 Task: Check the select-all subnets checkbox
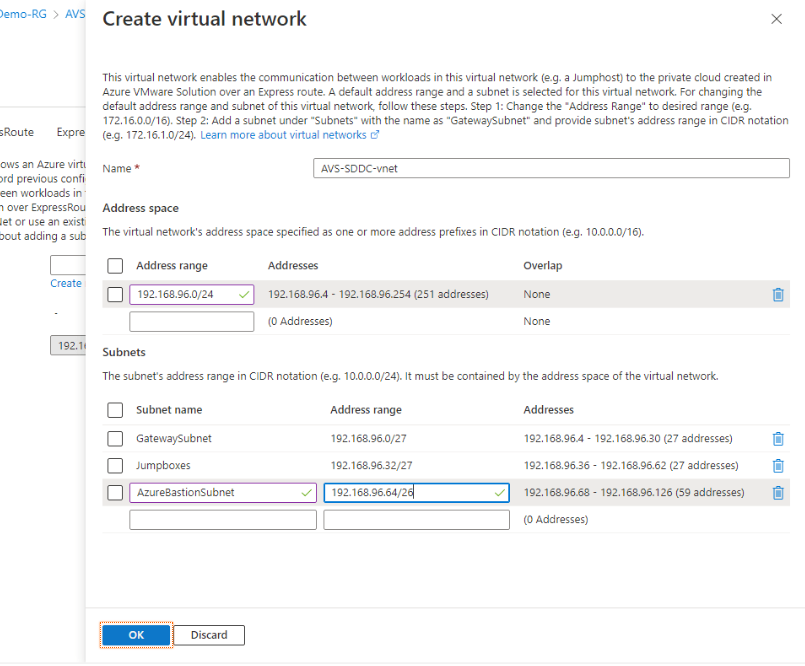click(114, 410)
